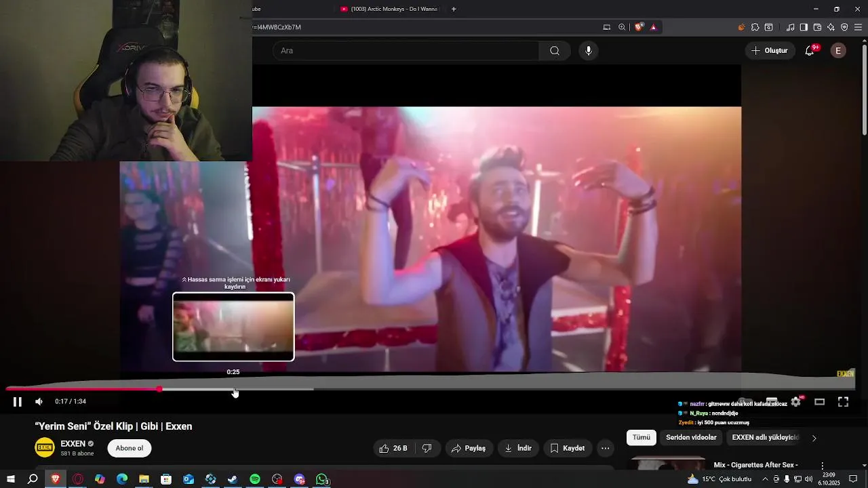Open the video settings gear

[796, 402]
